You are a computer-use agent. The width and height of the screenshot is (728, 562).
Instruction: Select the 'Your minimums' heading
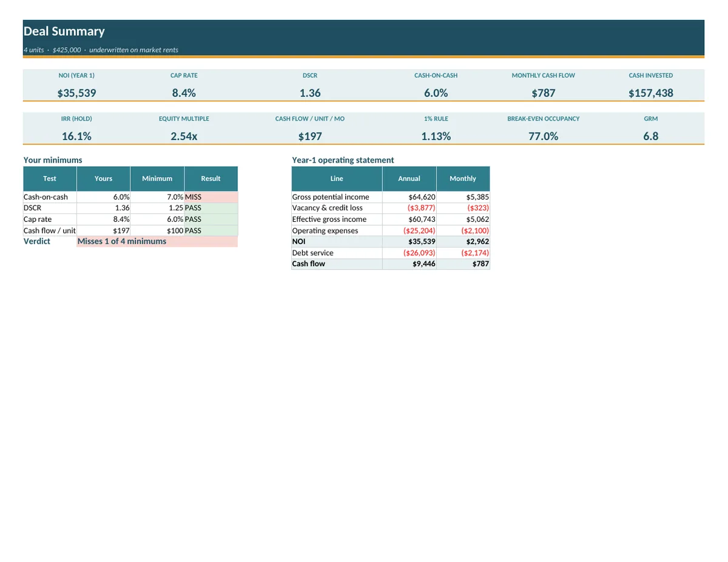(x=53, y=160)
